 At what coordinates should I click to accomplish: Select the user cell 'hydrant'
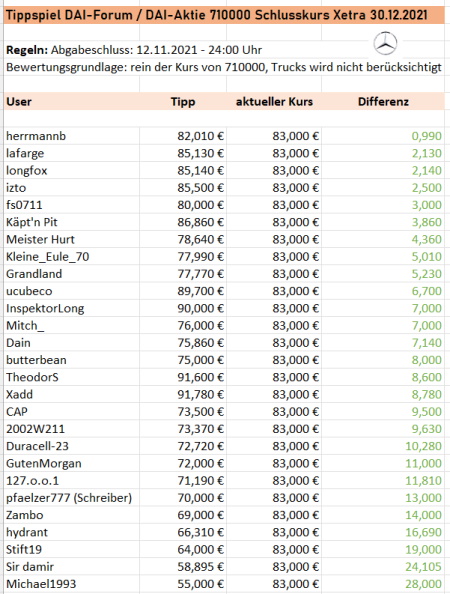(27, 533)
